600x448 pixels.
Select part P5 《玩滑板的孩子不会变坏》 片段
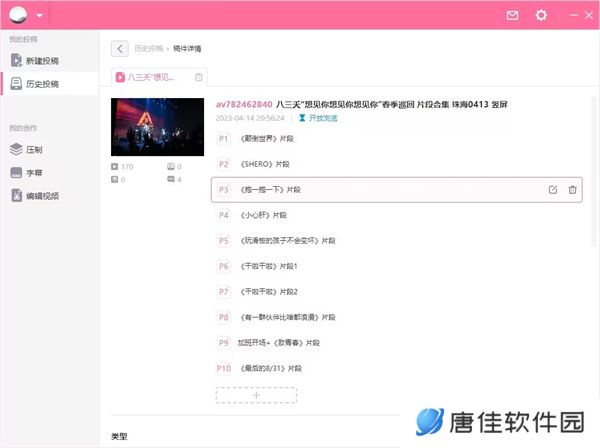[x=396, y=241]
